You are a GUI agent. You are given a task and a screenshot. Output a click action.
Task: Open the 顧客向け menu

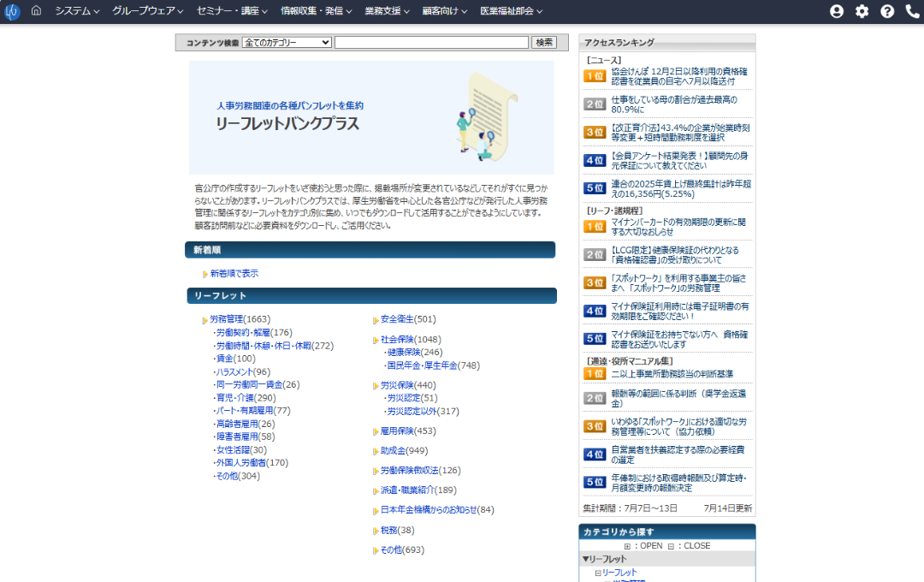444,10
